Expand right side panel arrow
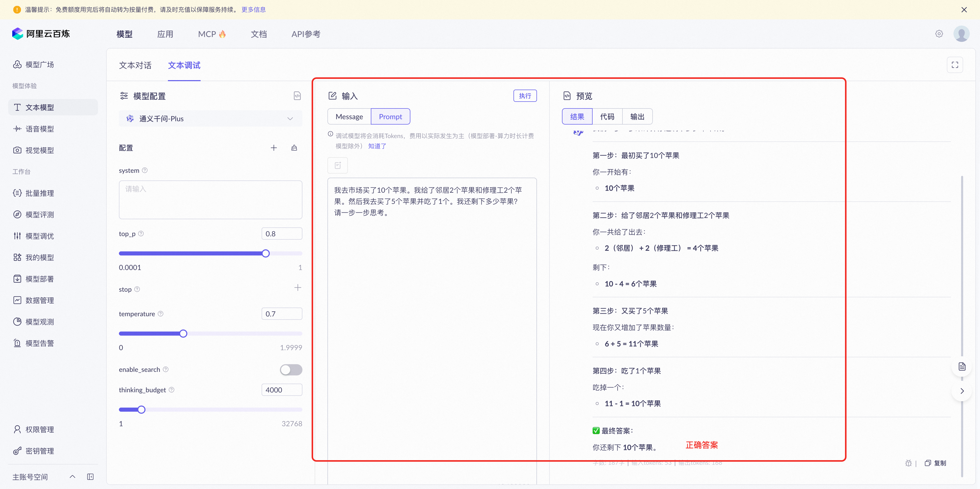Image resolution: width=980 pixels, height=489 pixels. pos(962,391)
